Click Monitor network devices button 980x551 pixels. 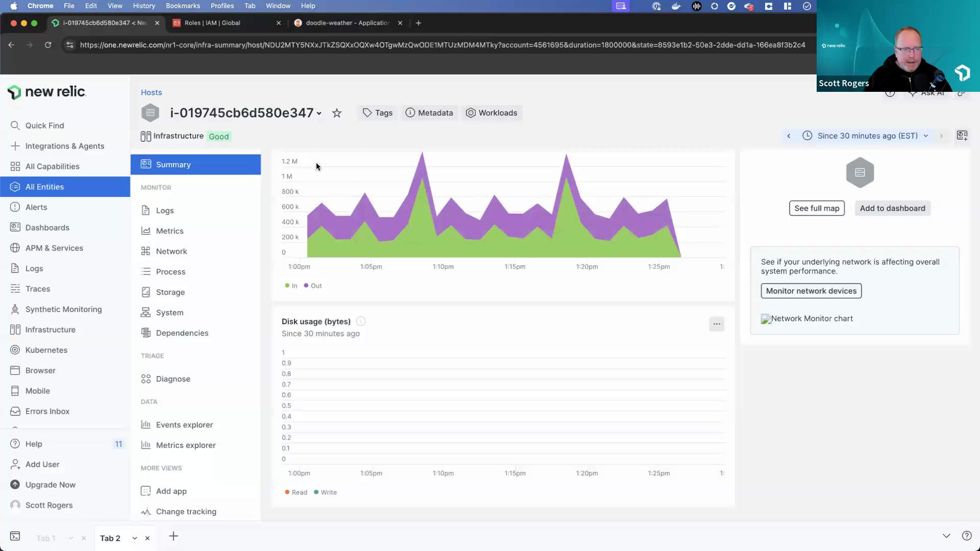pyautogui.click(x=811, y=291)
